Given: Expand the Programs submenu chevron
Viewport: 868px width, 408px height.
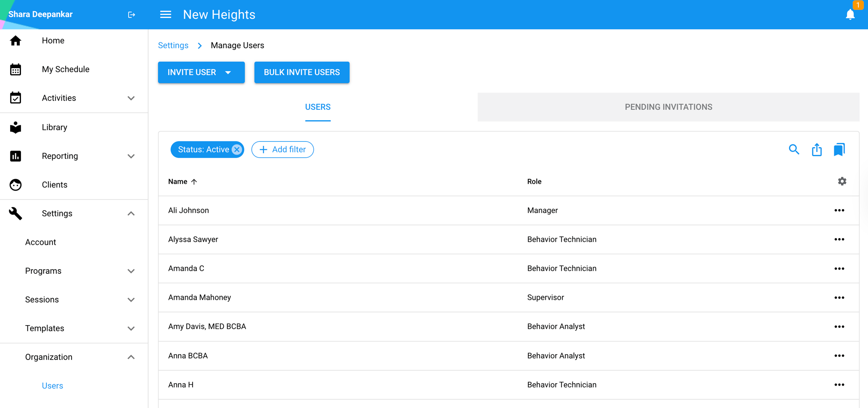Looking at the screenshot, I should coord(131,271).
